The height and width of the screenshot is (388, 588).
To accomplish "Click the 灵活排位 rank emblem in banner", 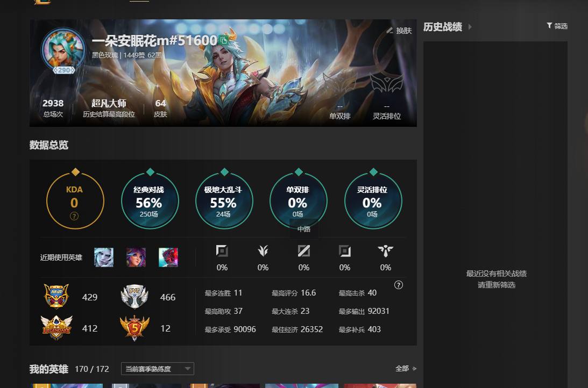I will coord(387,83).
